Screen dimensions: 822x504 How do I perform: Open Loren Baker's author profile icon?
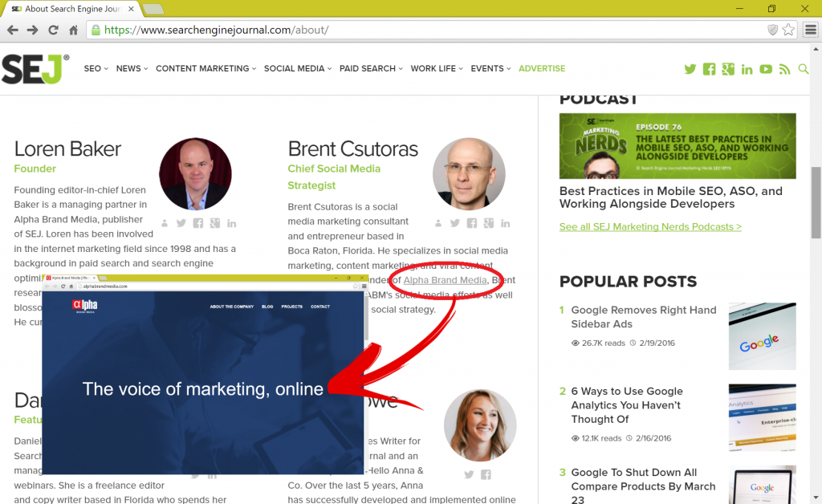pyautogui.click(x=165, y=223)
